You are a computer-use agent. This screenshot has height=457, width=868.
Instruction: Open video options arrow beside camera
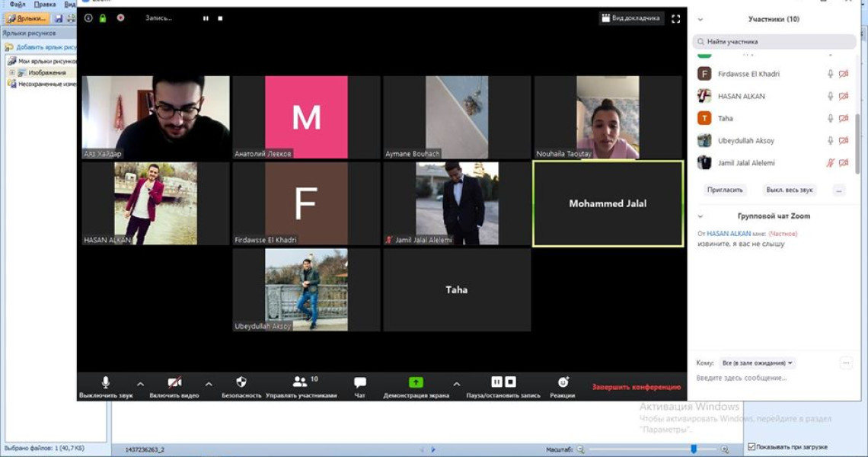point(209,383)
